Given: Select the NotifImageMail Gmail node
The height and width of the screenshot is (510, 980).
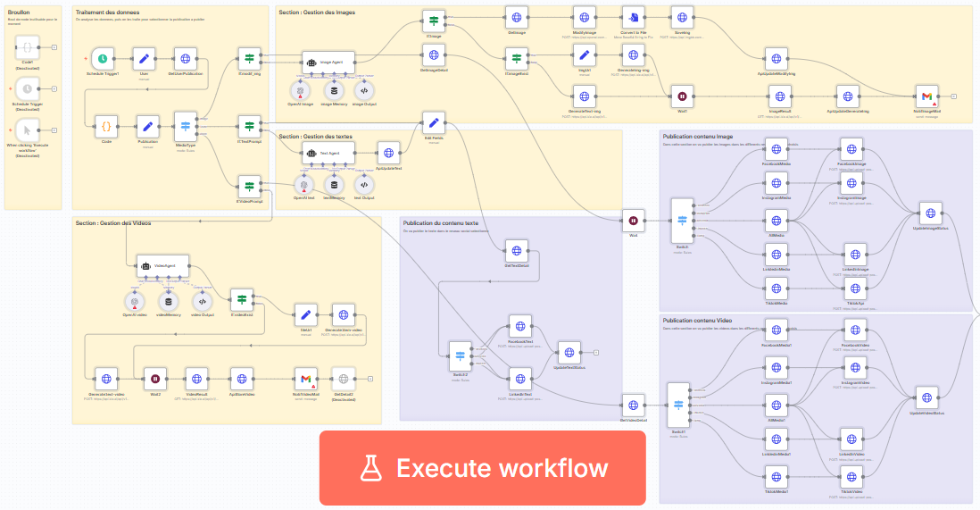Looking at the screenshot, I should coord(927,96).
